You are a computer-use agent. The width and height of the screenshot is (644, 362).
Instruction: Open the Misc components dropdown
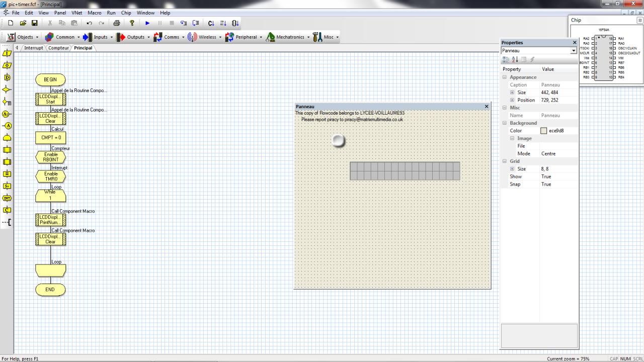(326, 37)
